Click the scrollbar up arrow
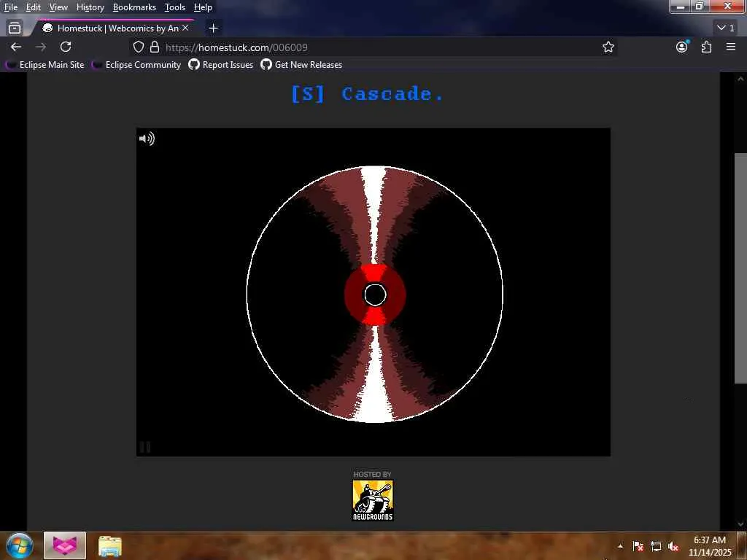Image resolution: width=747 pixels, height=560 pixels. pos(740,79)
